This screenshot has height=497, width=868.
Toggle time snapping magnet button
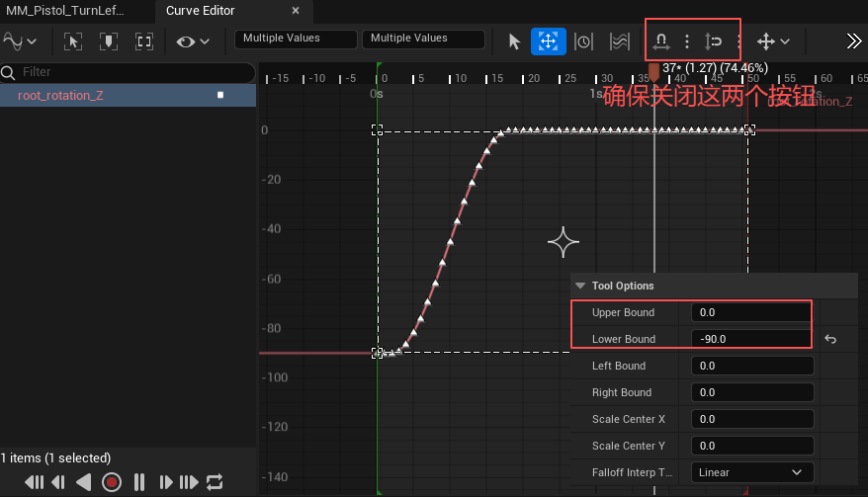[661, 41]
